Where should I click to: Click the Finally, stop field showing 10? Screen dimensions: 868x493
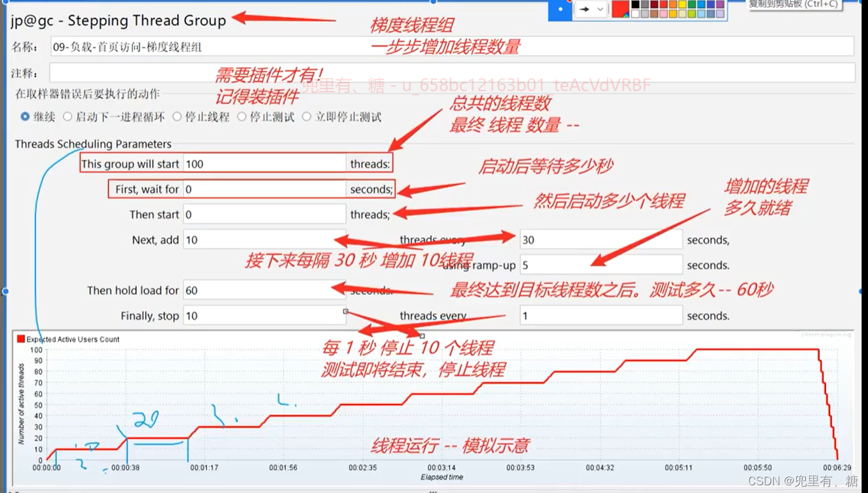264,315
